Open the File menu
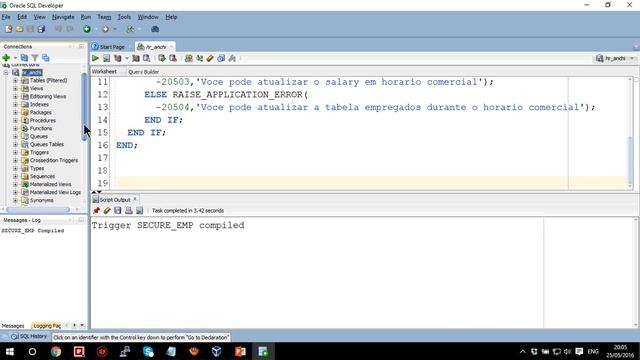 6,17
